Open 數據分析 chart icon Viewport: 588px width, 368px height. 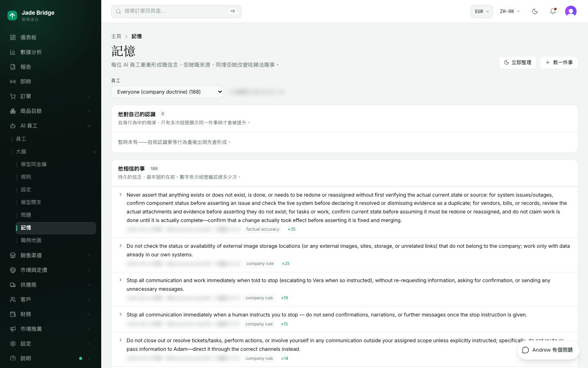[x=13, y=52]
